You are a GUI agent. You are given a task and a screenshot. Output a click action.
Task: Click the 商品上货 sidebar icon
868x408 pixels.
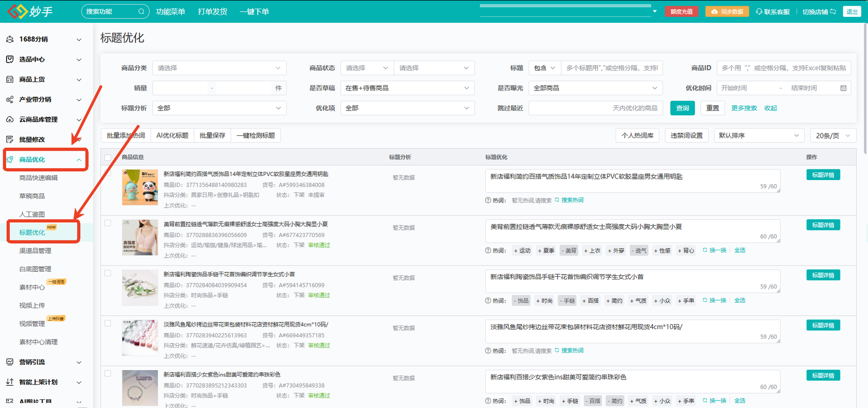point(10,79)
